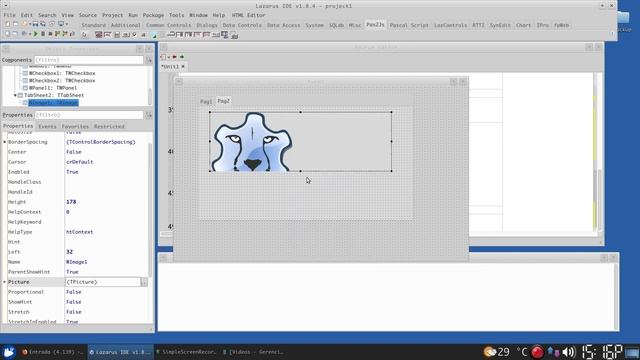This screenshot has height=360, width=640.
Task: Click the Left property value 32
Action: point(69,252)
